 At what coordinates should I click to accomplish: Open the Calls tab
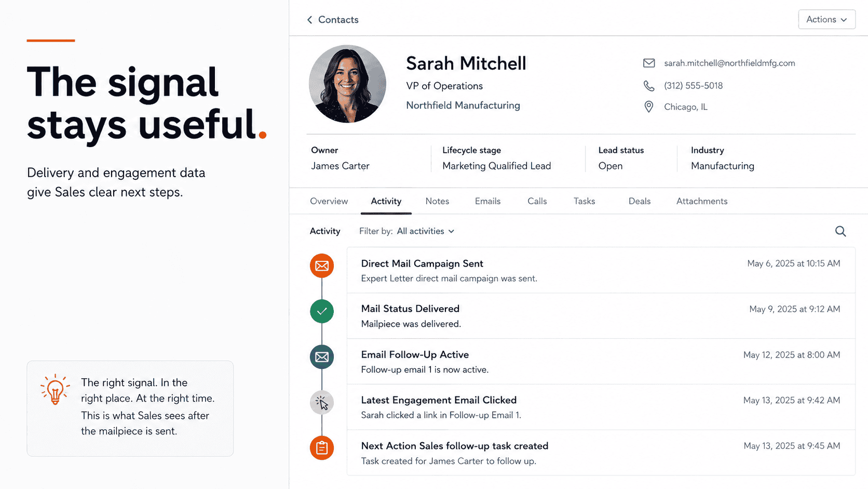click(x=537, y=201)
